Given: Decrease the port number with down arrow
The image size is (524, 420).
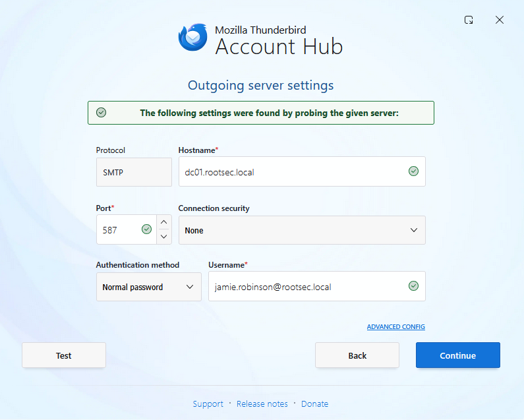Looking at the screenshot, I should (163, 237).
